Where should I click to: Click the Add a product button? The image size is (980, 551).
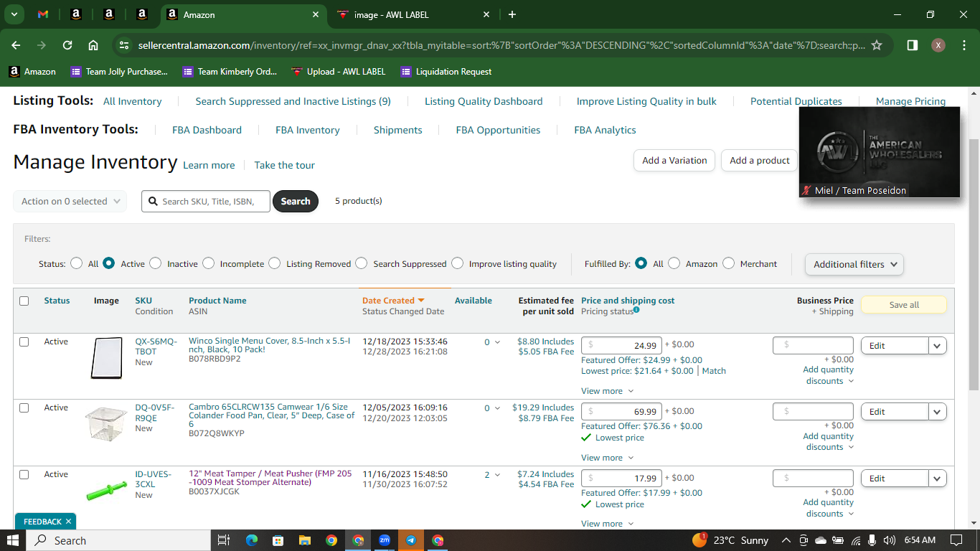[x=760, y=161]
